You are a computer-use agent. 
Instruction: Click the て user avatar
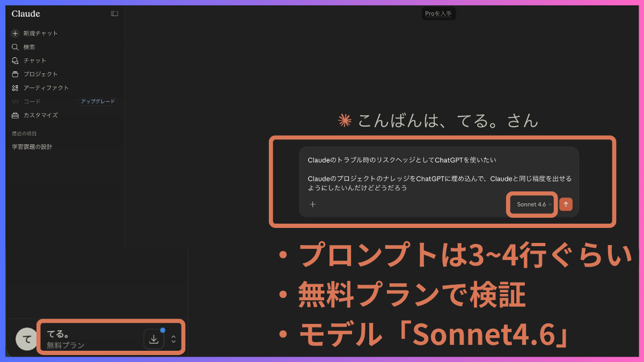(x=26, y=339)
